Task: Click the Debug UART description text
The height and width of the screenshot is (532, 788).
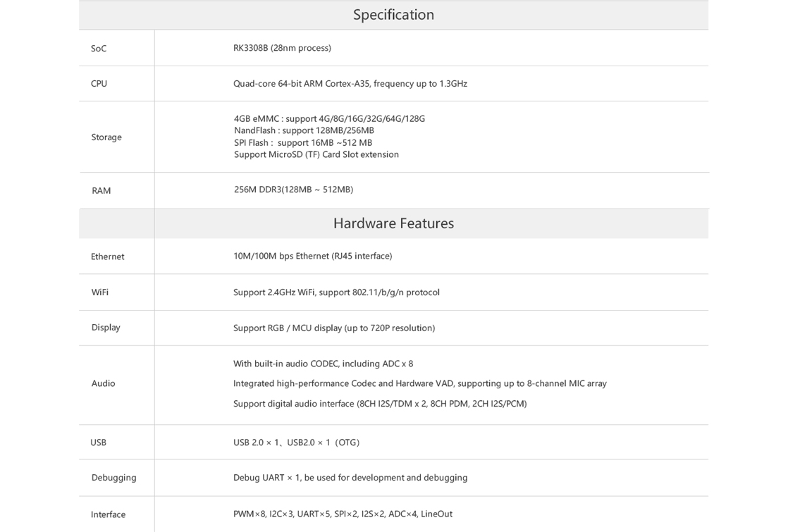Action: coord(350,478)
